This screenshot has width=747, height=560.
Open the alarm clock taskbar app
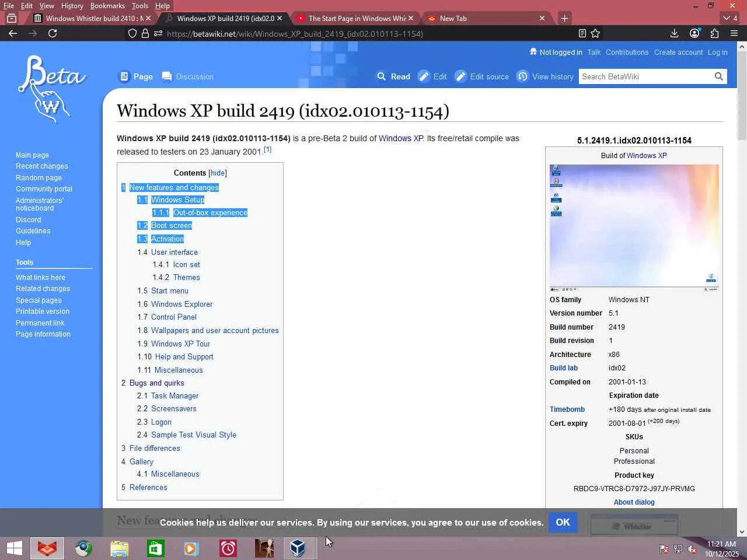(x=228, y=548)
